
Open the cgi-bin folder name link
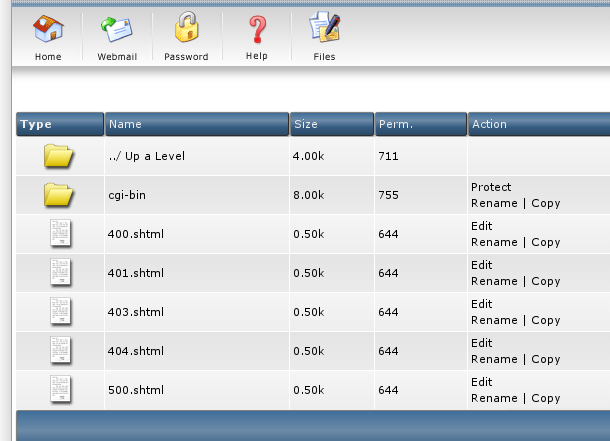pos(127,195)
